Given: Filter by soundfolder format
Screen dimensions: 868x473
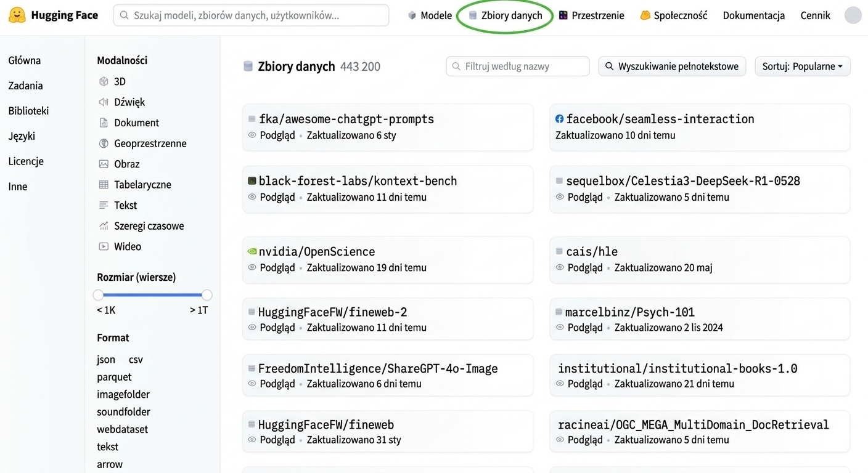Looking at the screenshot, I should coord(123,411).
